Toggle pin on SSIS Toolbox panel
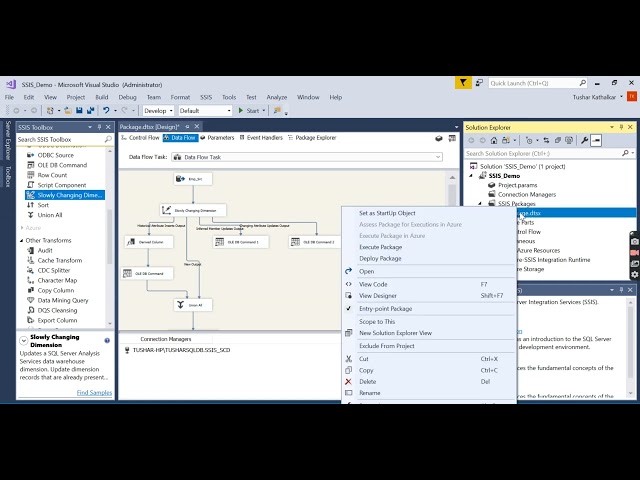 (99, 127)
